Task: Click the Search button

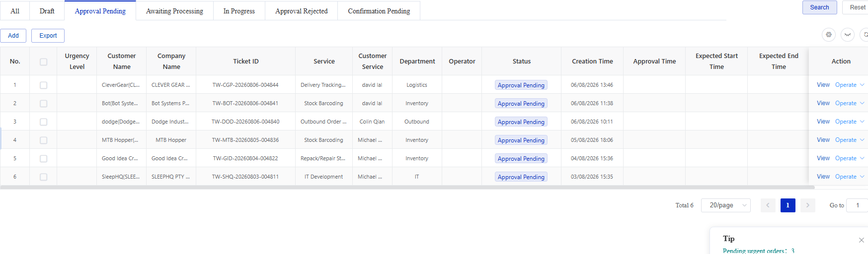Action: tap(819, 7)
